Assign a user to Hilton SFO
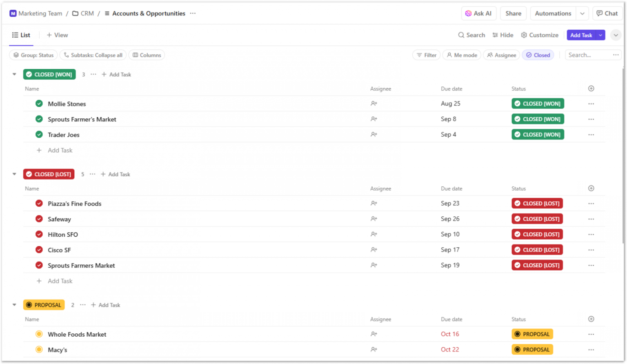Screen dimensions: 627x364 tap(374, 234)
